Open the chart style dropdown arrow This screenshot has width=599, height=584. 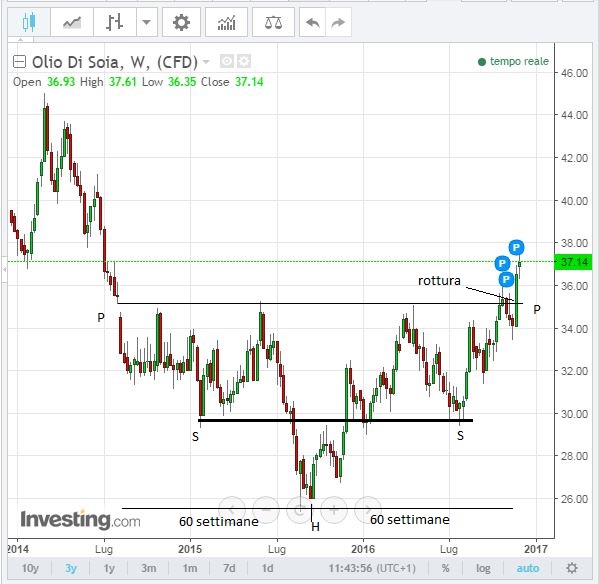(x=147, y=23)
